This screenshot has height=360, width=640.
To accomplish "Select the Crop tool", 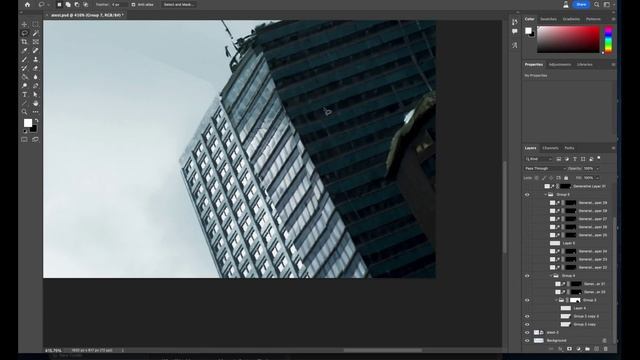I will (x=24, y=42).
